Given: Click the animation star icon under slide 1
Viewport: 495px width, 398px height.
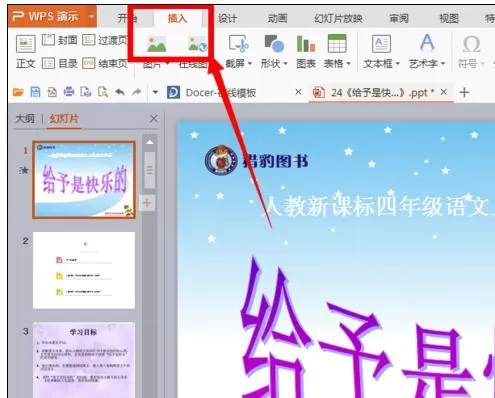Looking at the screenshot, I should pos(24,171).
